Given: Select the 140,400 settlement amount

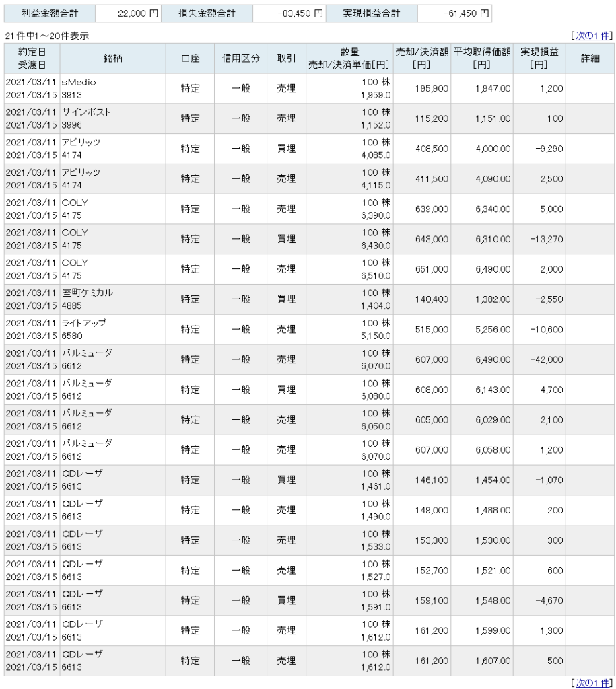Looking at the screenshot, I should coord(432,299).
